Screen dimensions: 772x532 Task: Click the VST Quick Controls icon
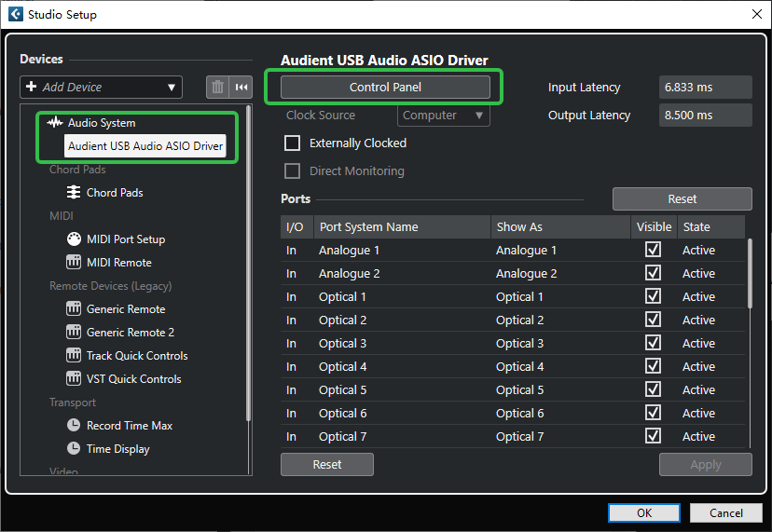click(x=74, y=378)
